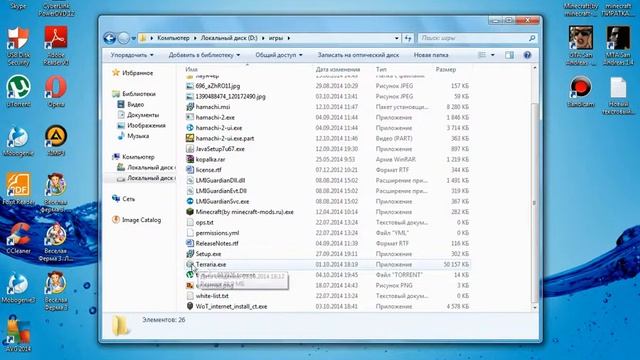Open Добавить в библиотеку dropdown
Viewport: 640px width, 360px height.
coord(204,55)
